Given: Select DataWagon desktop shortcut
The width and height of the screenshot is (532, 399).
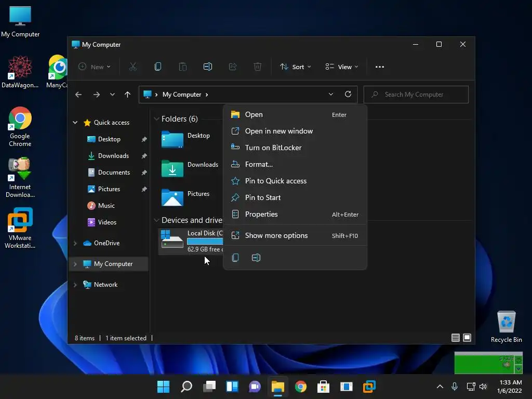Looking at the screenshot, I should click(x=20, y=72).
